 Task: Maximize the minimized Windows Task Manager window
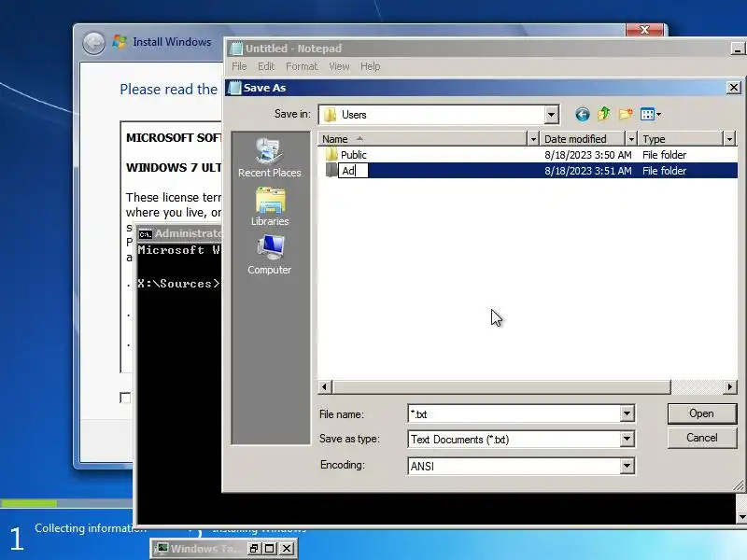pyautogui.click(x=270, y=549)
